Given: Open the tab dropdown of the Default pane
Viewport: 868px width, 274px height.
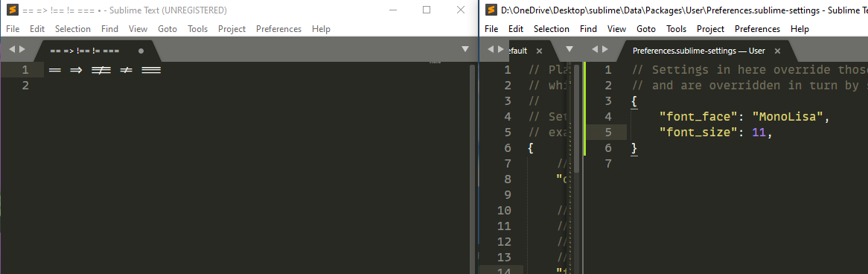Looking at the screenshot, I should coord(569,49).
